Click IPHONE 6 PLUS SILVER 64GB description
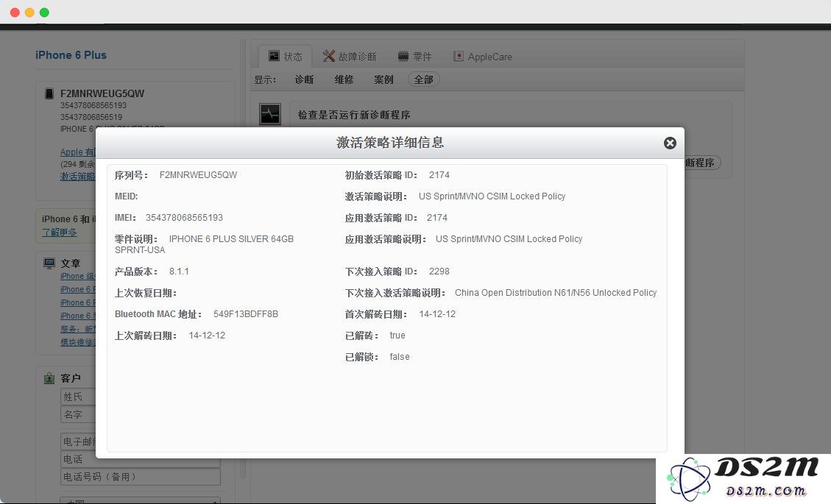 231,239
